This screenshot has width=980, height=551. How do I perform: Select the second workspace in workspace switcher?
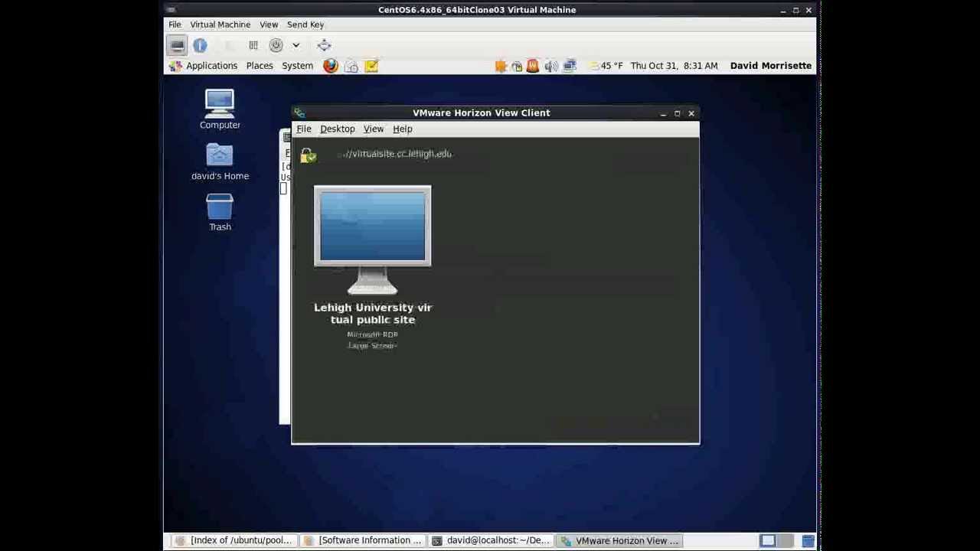(786, 540)
